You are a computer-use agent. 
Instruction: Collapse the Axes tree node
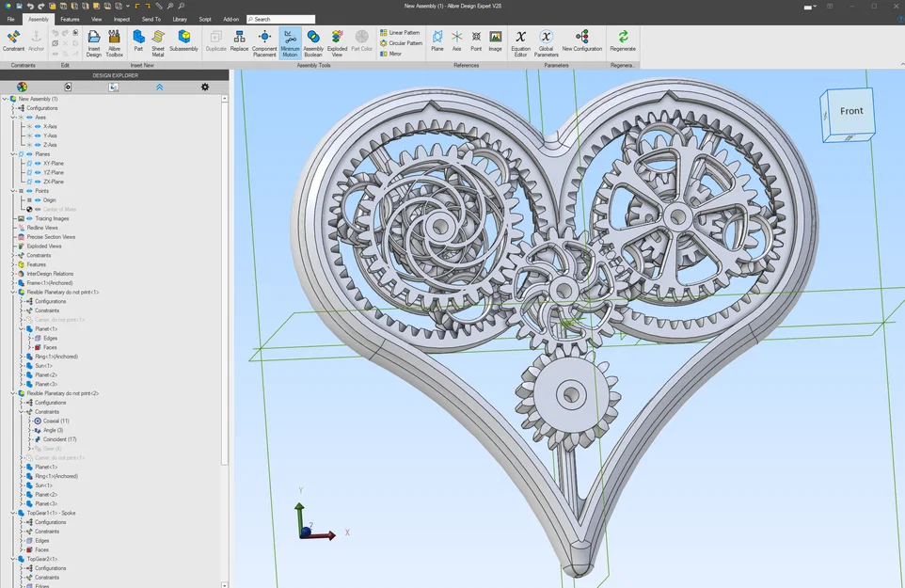pyautogui.click(x=12, y=118)
